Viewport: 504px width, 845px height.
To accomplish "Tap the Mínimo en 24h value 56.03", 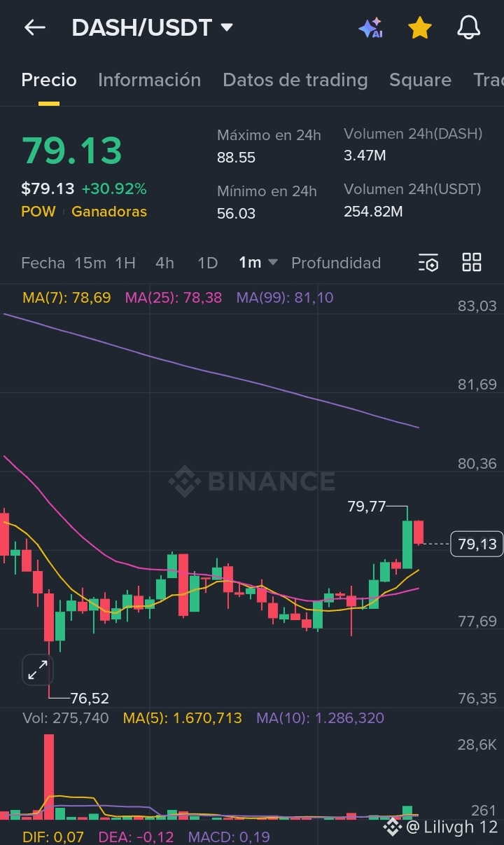I will pyautogui.click(x=236, y=213).
